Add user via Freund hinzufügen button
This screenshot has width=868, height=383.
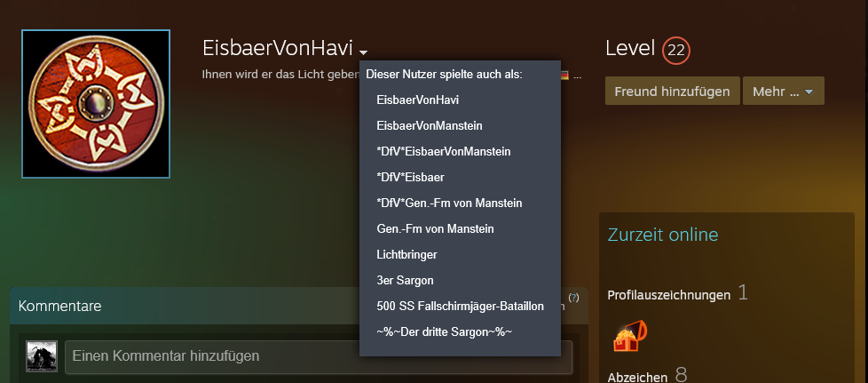point(672,91)
